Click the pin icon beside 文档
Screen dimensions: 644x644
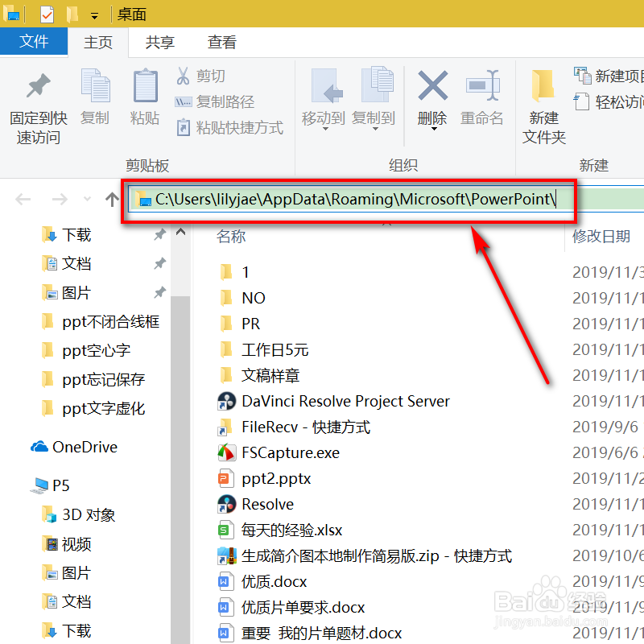pyautogui.click(x=159, y=263)
